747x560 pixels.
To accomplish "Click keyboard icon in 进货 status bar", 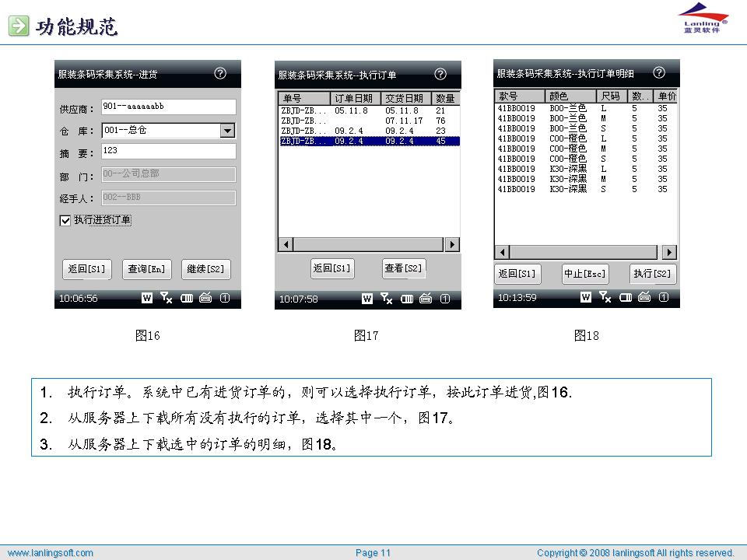I will [x=205, y=298].
